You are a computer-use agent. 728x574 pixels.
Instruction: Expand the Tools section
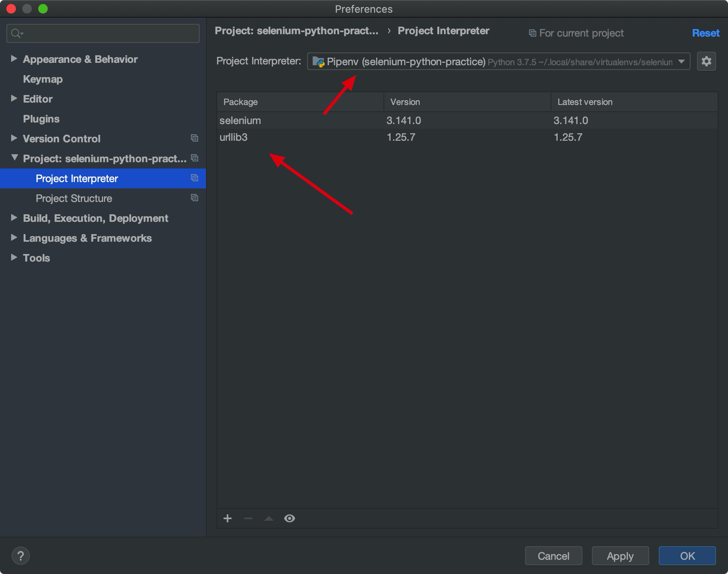[x=14, y=258]
